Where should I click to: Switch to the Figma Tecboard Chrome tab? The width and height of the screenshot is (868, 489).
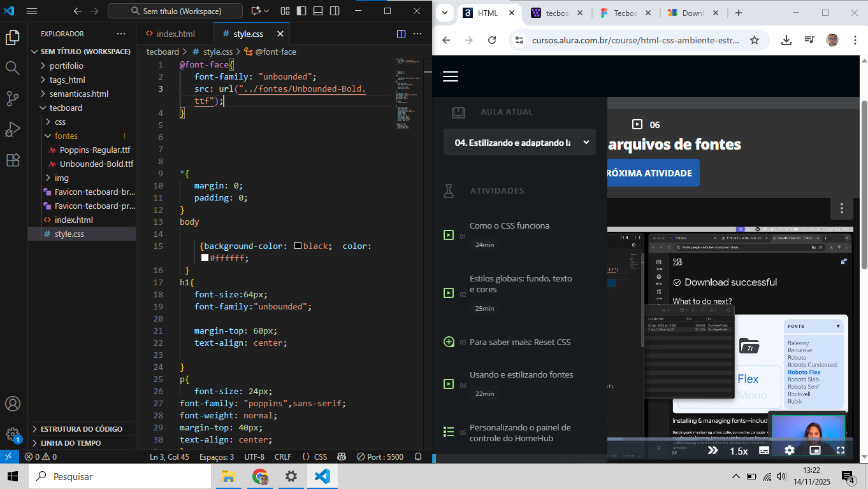(x=624, y=13)
